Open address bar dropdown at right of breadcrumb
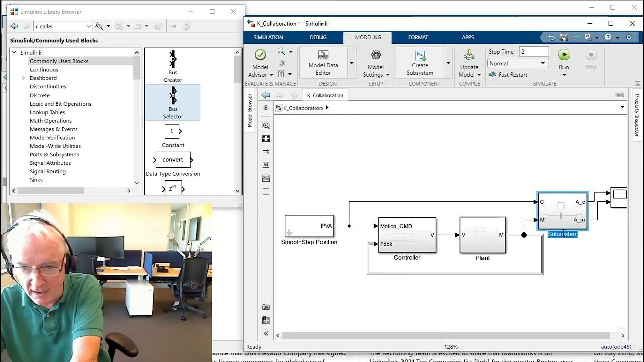The height and width of the screenshot is (362, 644). (622, 107)
